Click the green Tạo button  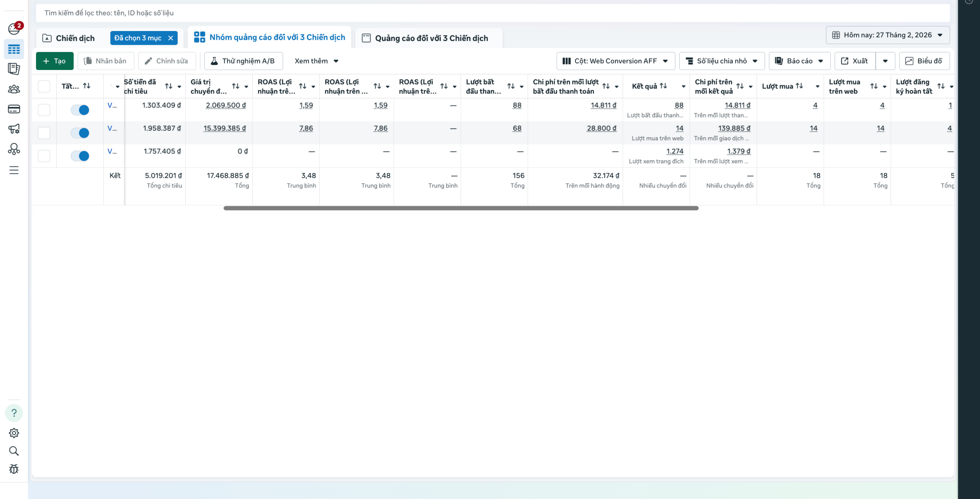tap(54, 61)
